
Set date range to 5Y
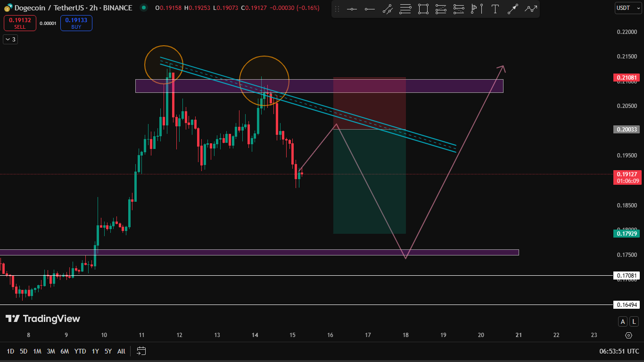coord(108,351)
